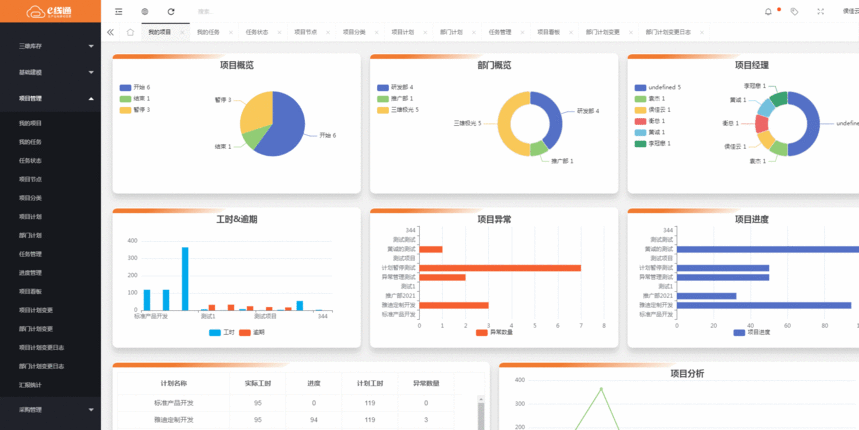Open notifications via the bell icon
Screen dimensions: 859x430
pos(768,12)
